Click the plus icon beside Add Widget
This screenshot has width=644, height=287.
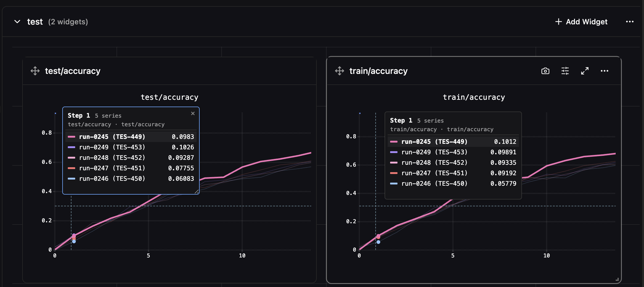[558, 22]
